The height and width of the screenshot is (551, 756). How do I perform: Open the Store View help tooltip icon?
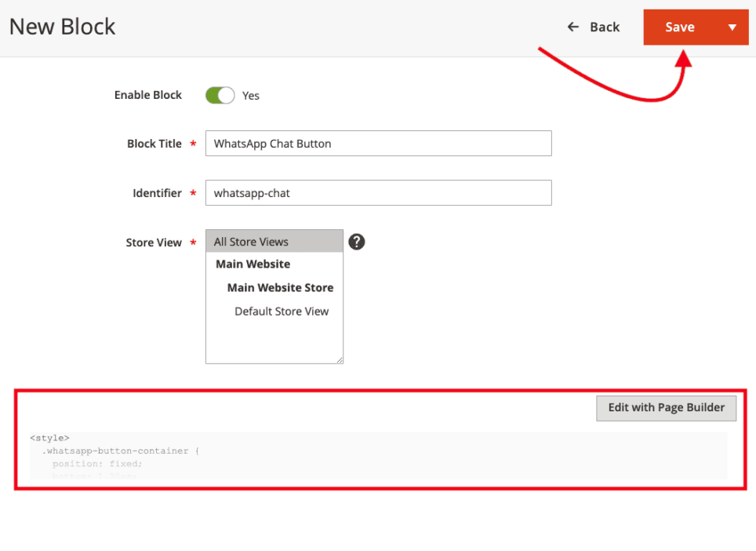[357, 242]
